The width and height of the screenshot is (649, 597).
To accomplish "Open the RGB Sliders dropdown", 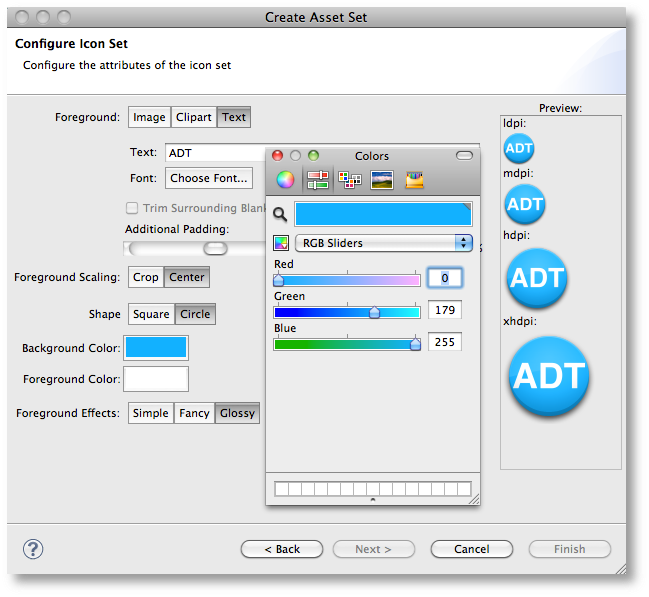I will tap(384, 243).
